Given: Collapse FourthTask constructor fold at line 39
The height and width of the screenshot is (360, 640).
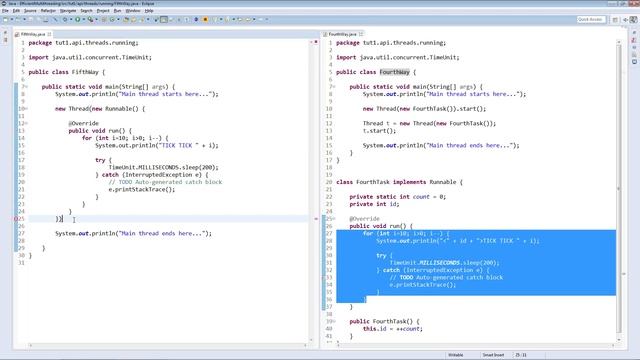Looking at the screenshot, I should click(x=334, y=321).
